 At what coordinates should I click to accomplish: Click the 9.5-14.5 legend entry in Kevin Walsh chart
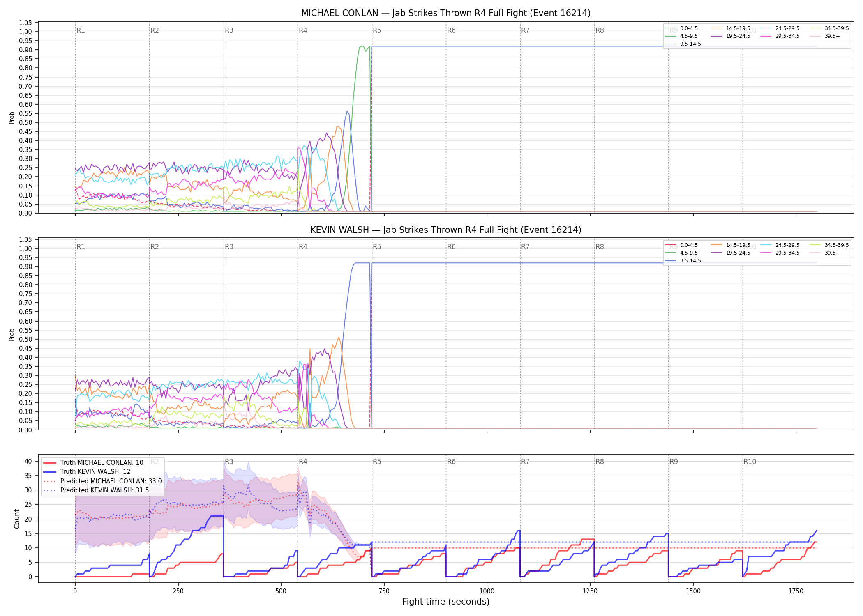click(683, 261)
